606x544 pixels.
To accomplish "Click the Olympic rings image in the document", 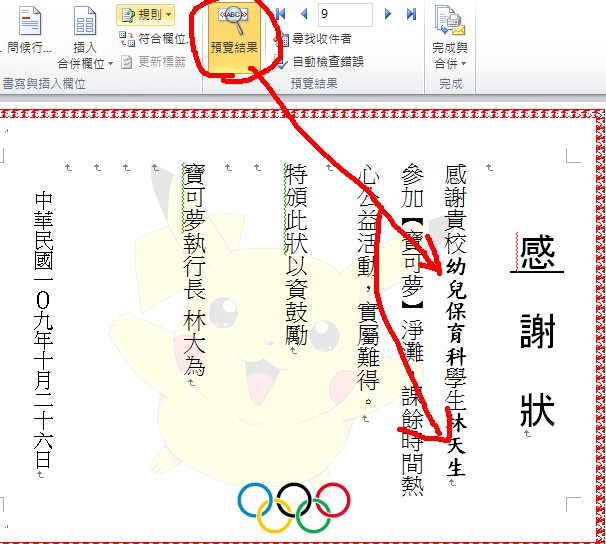I will click(x=294, y=507).
